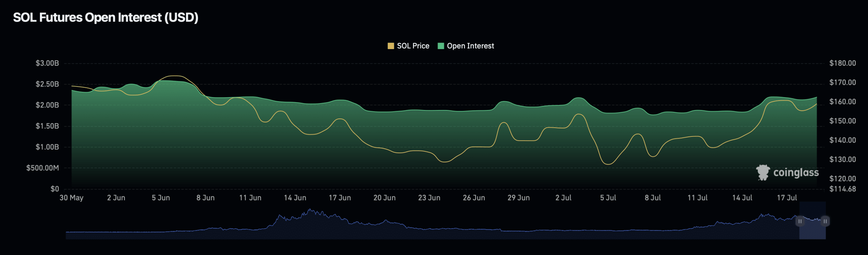This screenshot has height=255, width=868.
Task: Click the yellow SOL Price legend swatch
Action: 391,46
